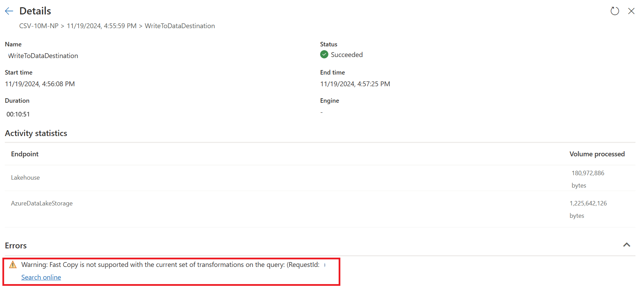Click the Duration value 00:10:51
The height and width of the screenshot is (292, 644).
click(18, 114)
